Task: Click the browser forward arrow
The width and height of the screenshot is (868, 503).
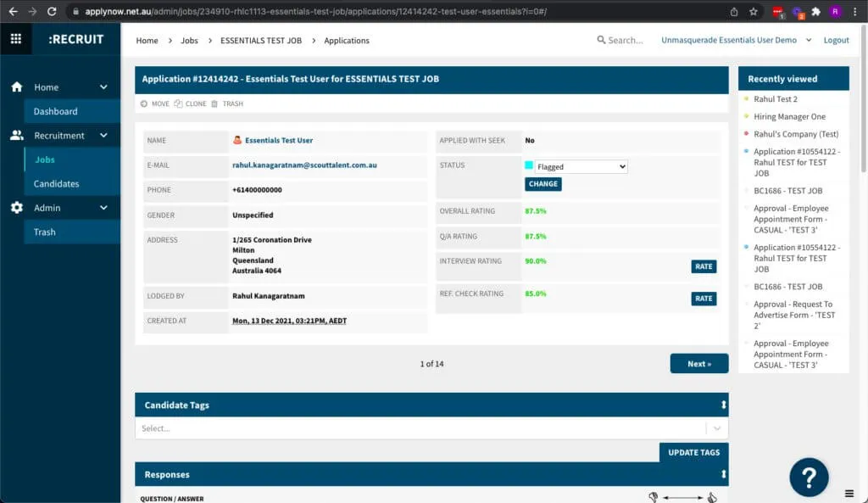Action: tap(33, 11)
